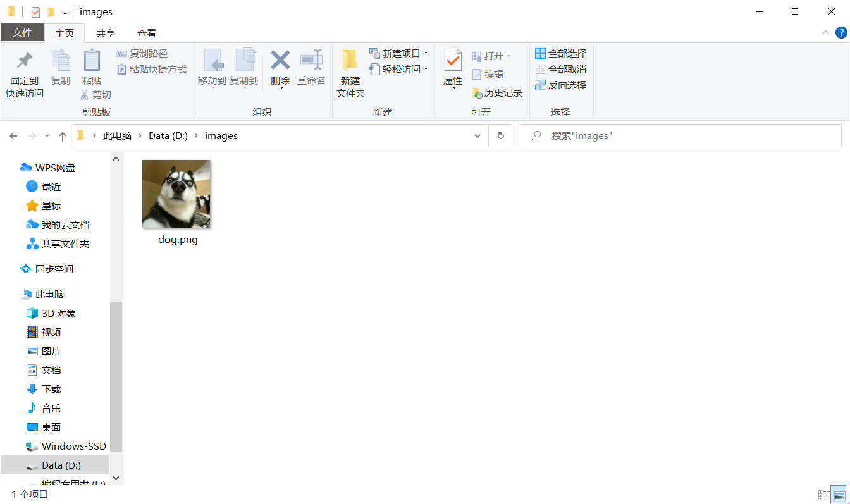Switch to the Home tab
Viewport: 850px width, 504px height.
[x=65, y=33]
